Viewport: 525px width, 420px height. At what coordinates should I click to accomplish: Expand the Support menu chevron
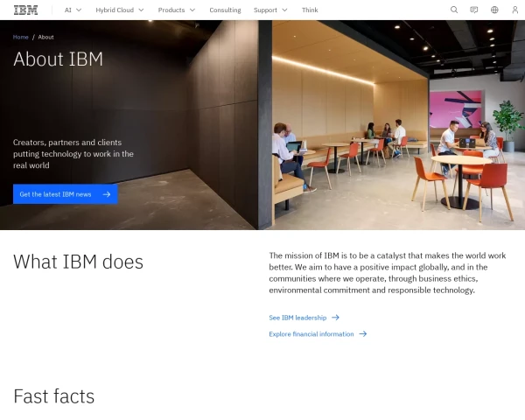(285, 10)
